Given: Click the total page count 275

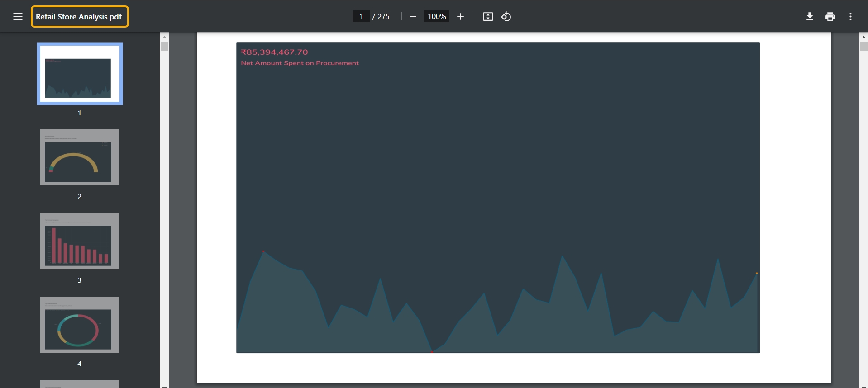Looking at the screenshot, I should (x=383, y=17).
